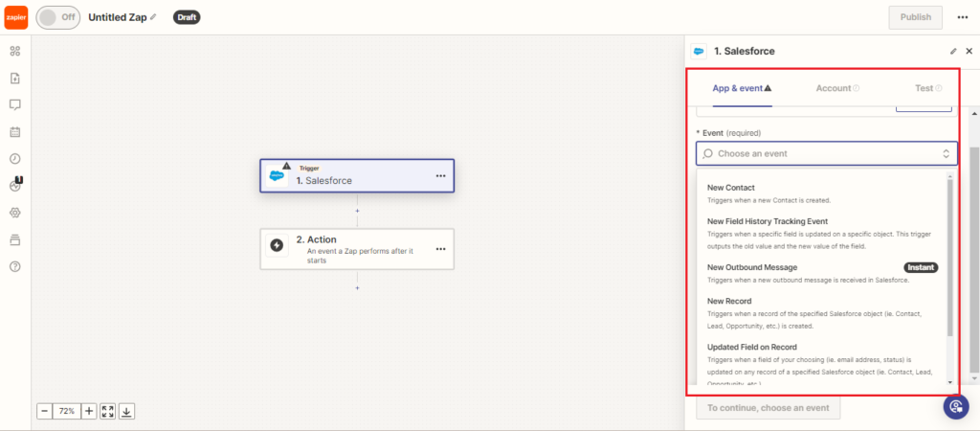Click the download arrow icon

127,411
